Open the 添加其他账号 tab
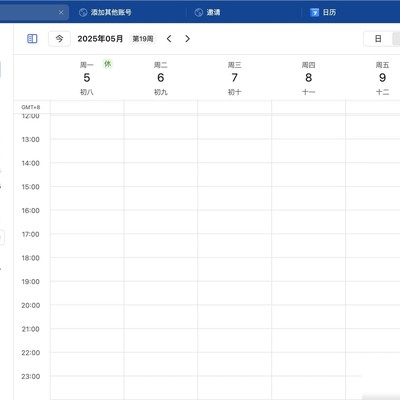The height and width of the screenshot is (400, 400). click(x=105, y=12)
